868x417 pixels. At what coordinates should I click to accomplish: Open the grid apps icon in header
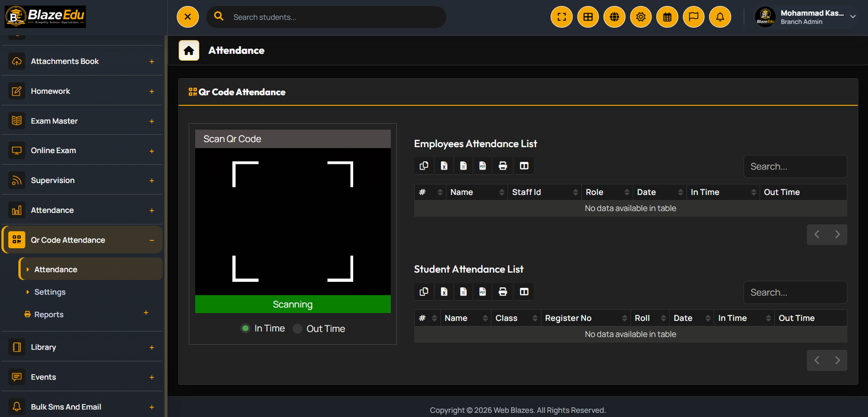(588, 17)
